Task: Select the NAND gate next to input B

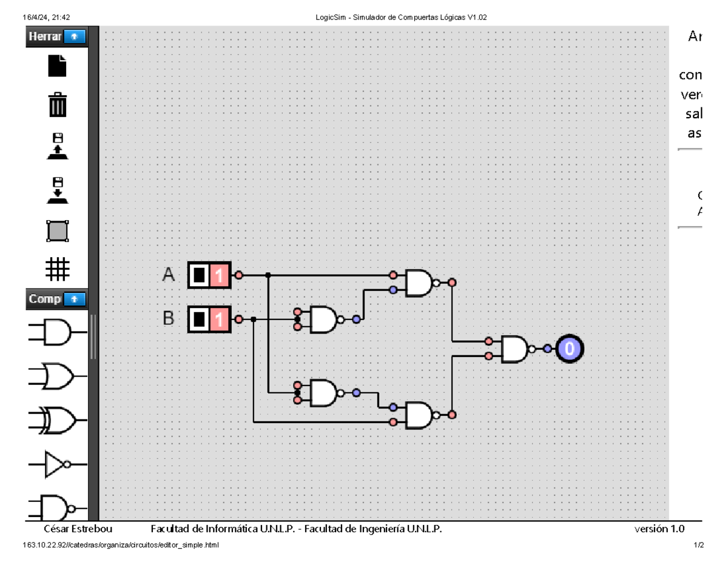Action: click(x=324, y=319)
